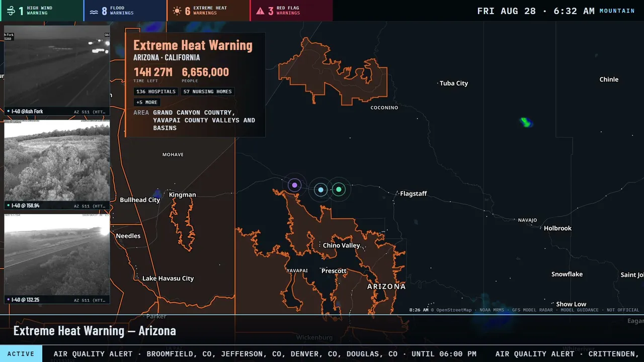Click the MOHAVE county label
The height and width of the screenshot is (362, 644).
click(x=173, y=154)
